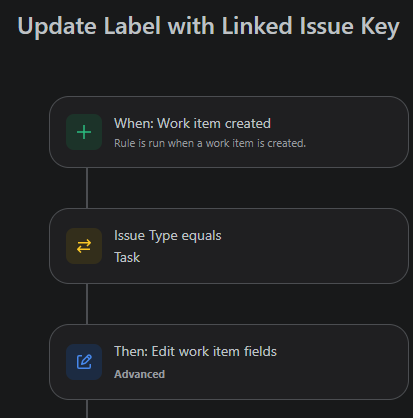The height and width of the screenshot is (418, 413).
Task: Open 'Then: Edit work item fields' action
Action: point(195,352)
